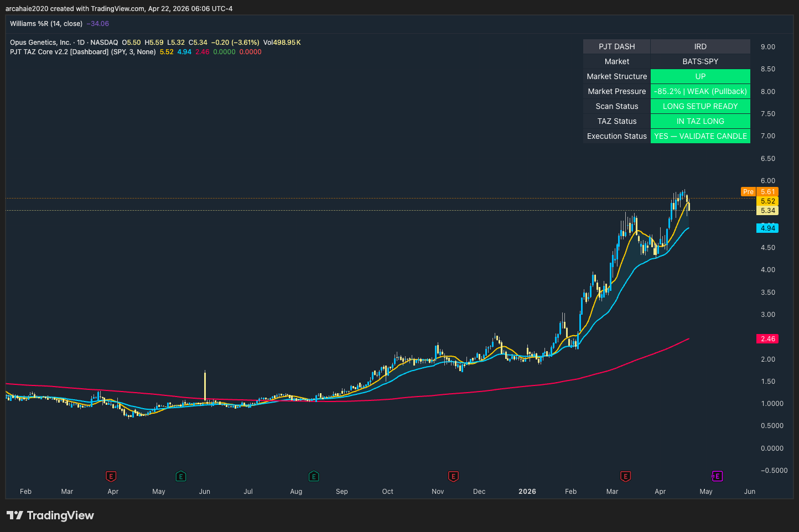
Task: Click the red 2.46 price axis label
Action: tap(767, 339)
